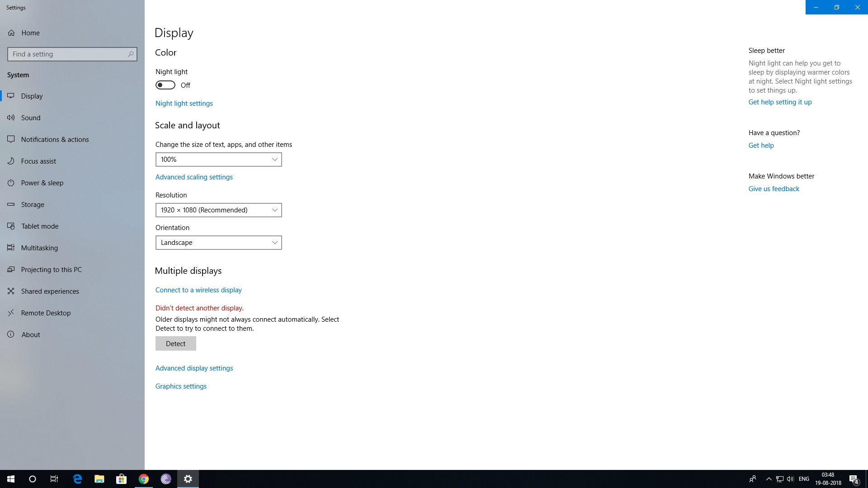Open Advanced display settings link

tap(194, 368)
